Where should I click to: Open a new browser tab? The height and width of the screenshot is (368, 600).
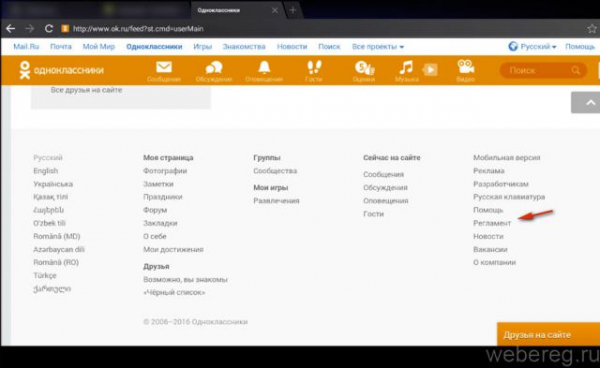(293, 10)
